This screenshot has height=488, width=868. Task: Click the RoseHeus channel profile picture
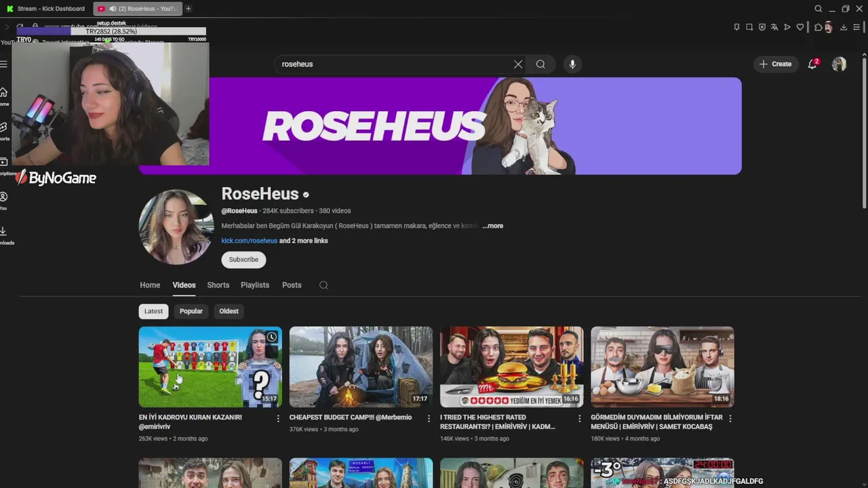pos(176,227)
